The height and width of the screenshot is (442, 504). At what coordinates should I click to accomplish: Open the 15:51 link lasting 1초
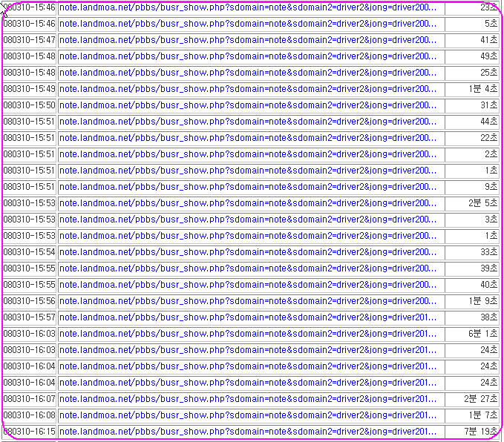(248, 171)
